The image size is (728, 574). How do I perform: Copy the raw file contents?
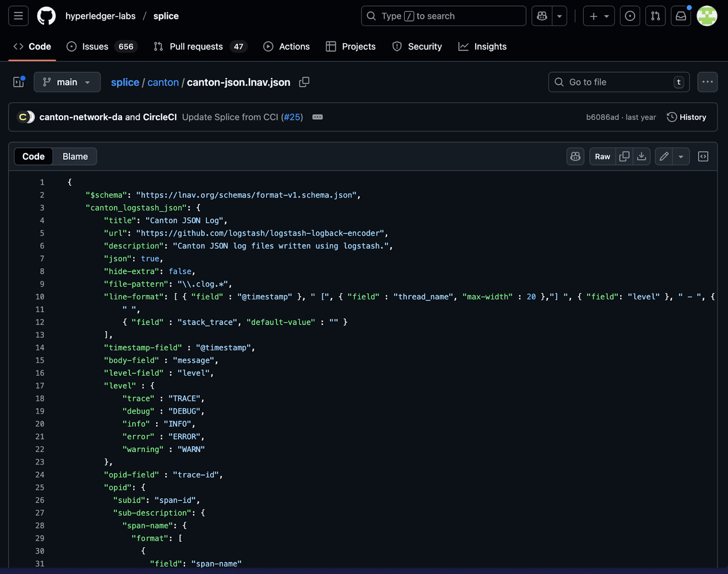[x=624, y=156]
